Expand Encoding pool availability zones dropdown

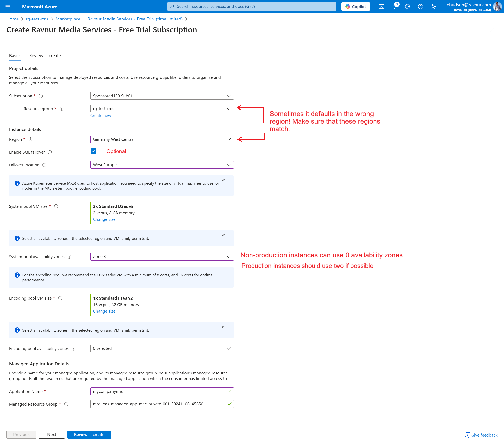[x=162, y=348]
